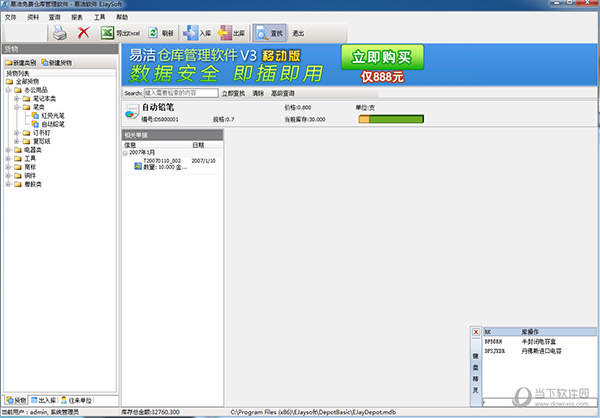This screenshot has width=600, height=418.
Task: Select 笔记本类 in the goods tree
Action: click(44, 99)
